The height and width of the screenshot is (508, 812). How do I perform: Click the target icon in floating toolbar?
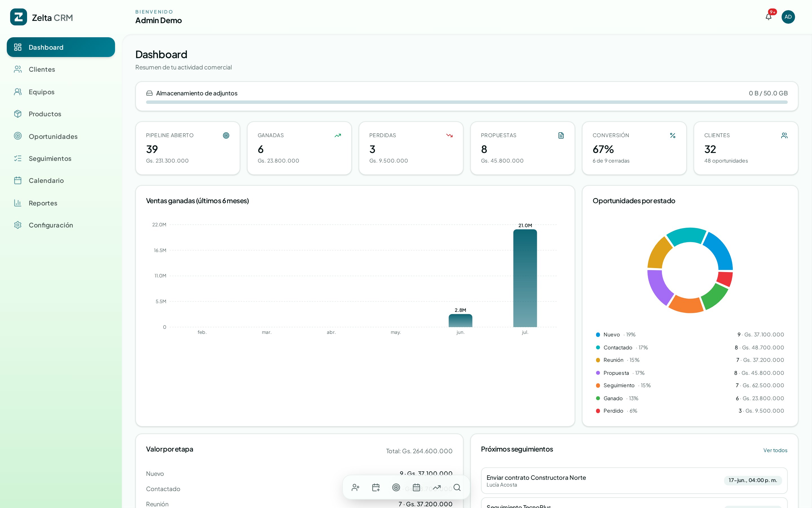(x=396, y=487)
